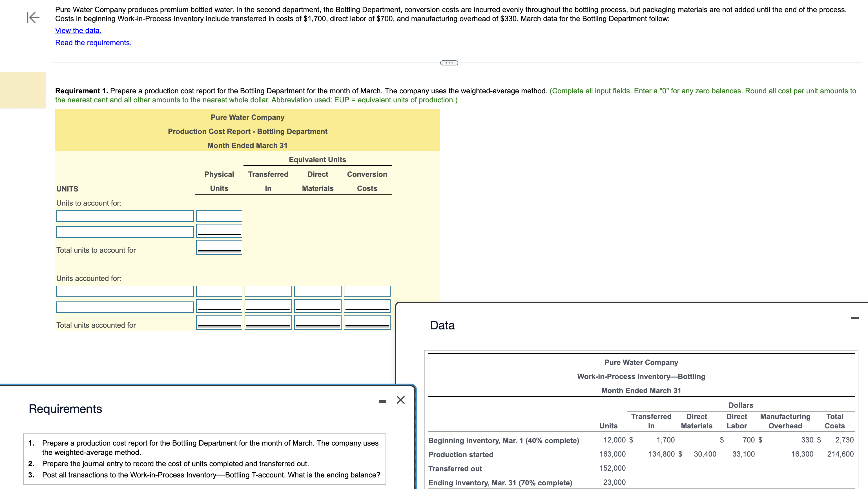Screen dimensions: 868x489
Task: Click the Physical Units field in the first row
Action: click(x=219, y=216)
